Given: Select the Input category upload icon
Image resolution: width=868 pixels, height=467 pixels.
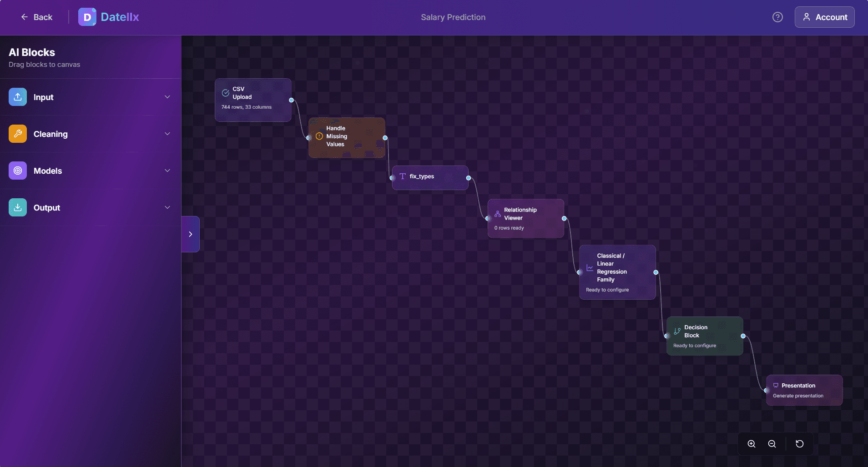Looking at the screenshot, I should point(17,97).
